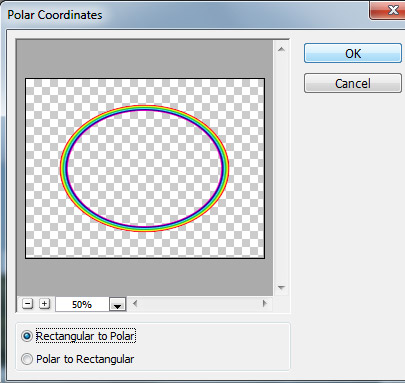Click the preview scroll right arrow
Viewport: 405px width, 383px height.
265,303
